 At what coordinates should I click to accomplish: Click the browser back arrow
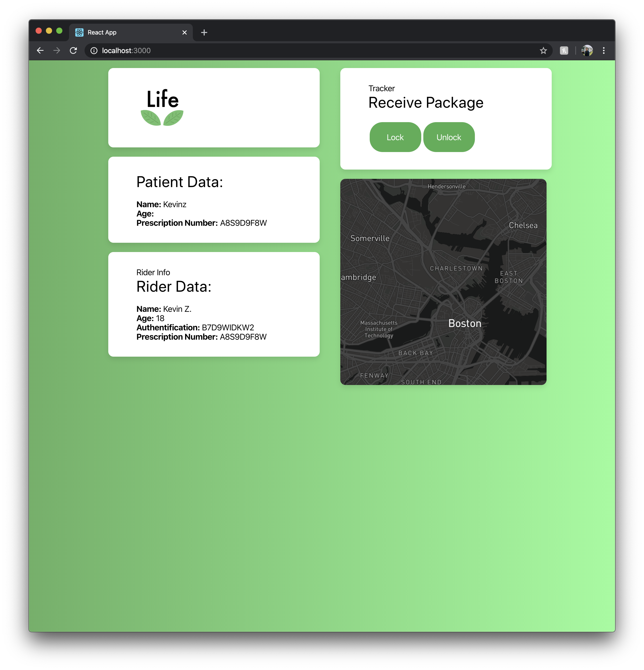(40, 51)
